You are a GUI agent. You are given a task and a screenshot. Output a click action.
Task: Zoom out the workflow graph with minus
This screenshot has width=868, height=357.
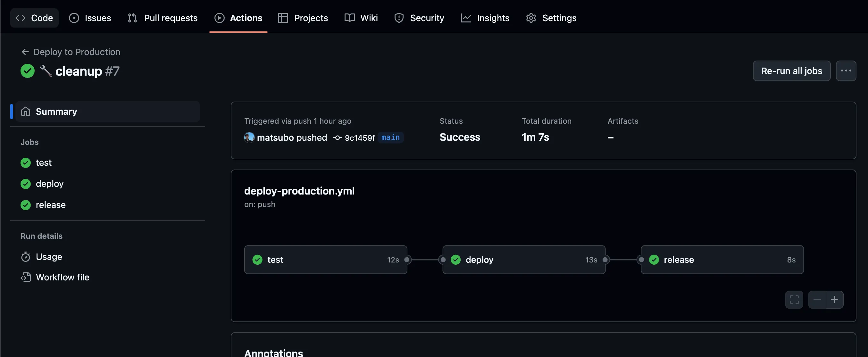817,299
